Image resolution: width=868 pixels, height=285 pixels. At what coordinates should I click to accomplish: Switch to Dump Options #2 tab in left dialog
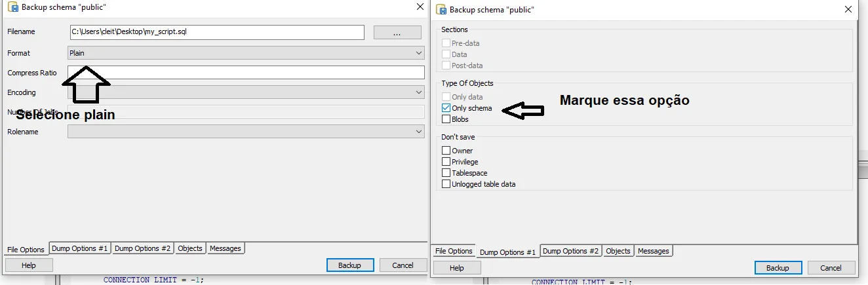[143, 249]
